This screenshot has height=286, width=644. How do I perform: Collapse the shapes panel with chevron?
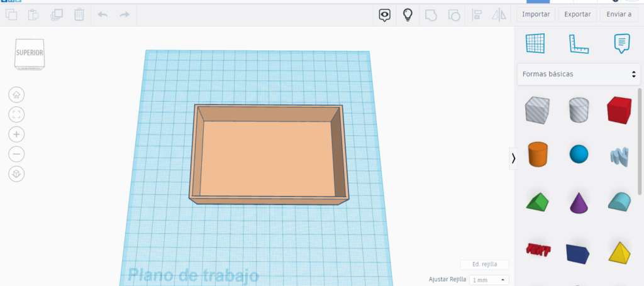(513, 158)
